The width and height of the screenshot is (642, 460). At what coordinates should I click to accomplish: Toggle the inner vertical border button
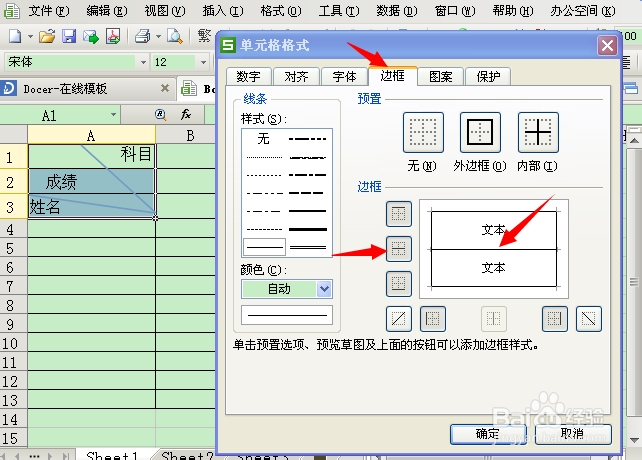494,319
